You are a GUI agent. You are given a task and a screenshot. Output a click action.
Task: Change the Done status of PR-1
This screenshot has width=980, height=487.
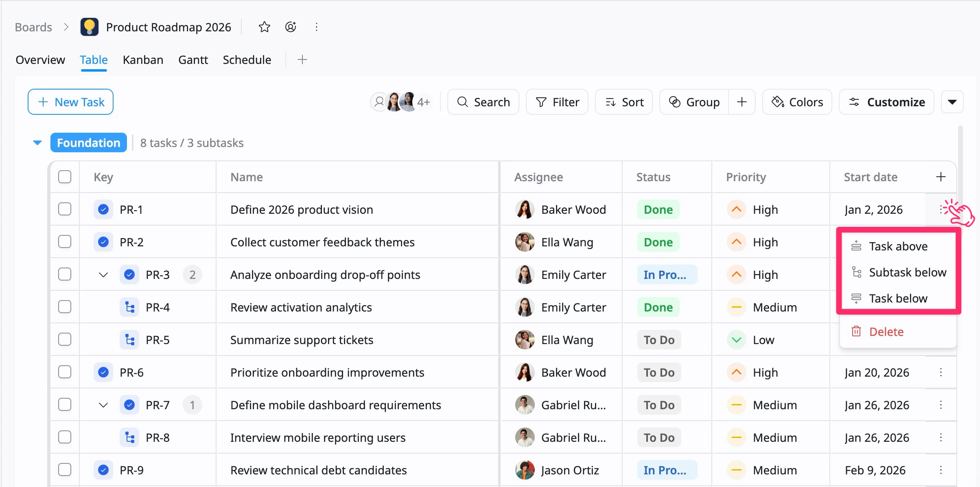coord(658,209)
